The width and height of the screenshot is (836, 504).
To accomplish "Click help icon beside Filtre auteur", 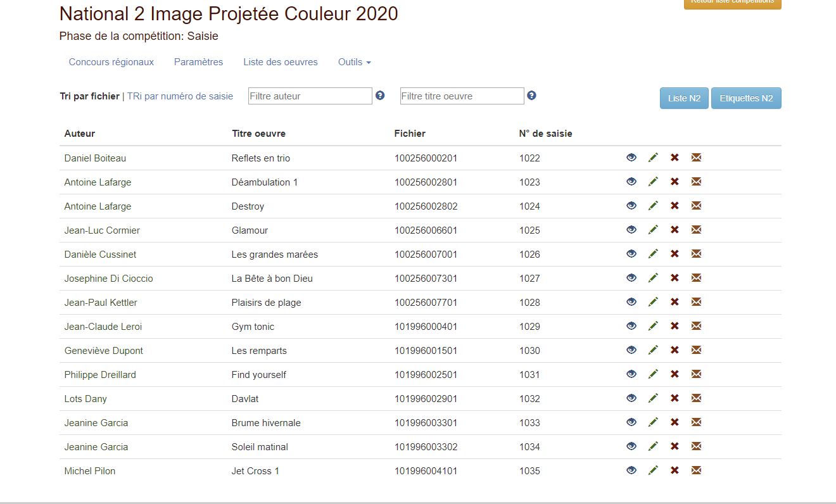I will coord(380,96).
